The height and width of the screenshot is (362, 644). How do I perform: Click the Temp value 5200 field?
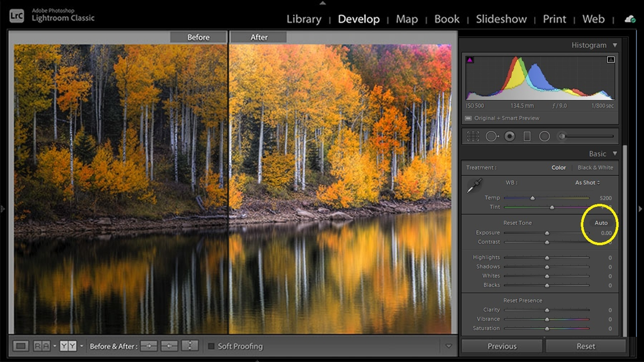click(x=606, y=198)
